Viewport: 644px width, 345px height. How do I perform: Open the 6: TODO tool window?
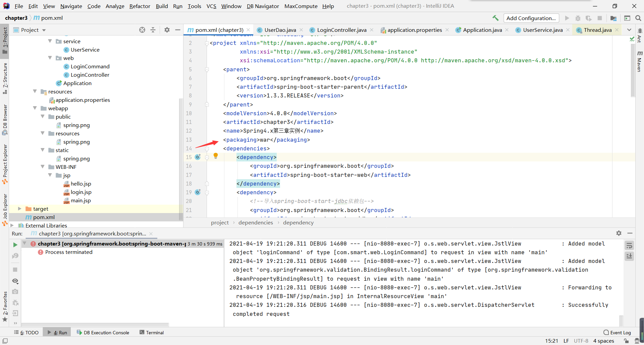point(26,333)
